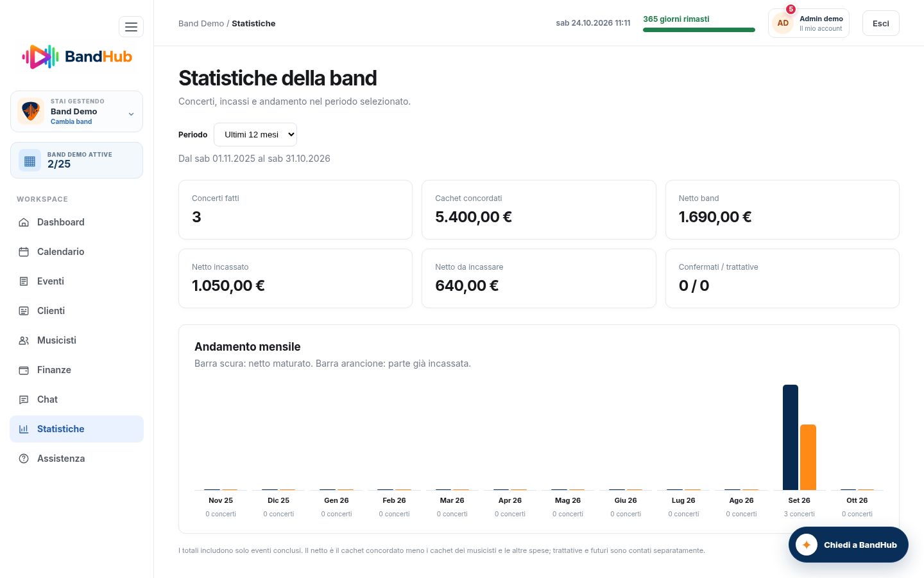
Task: Click the Assistenza help circle icon
Action: pyautogui.click(x=24, y=459)
